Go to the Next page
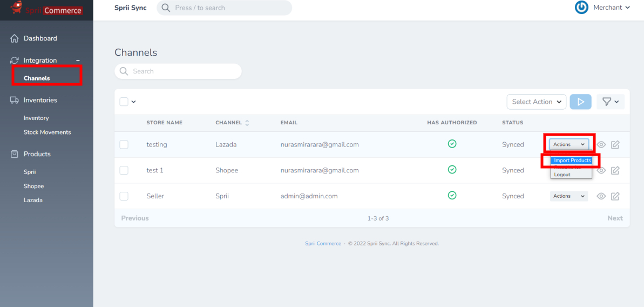The width and height of the screenshot is (644, 307). [x=615, y=218]
